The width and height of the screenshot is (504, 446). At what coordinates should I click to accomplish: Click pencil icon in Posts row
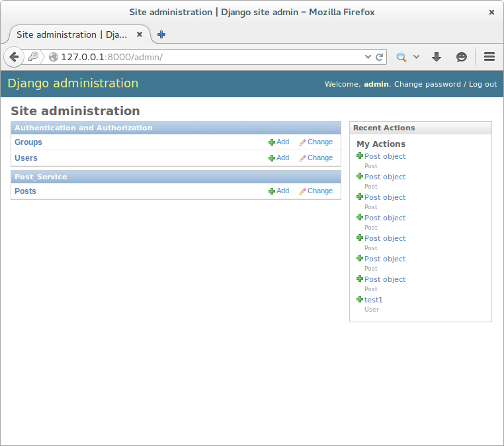coord(302,191)
